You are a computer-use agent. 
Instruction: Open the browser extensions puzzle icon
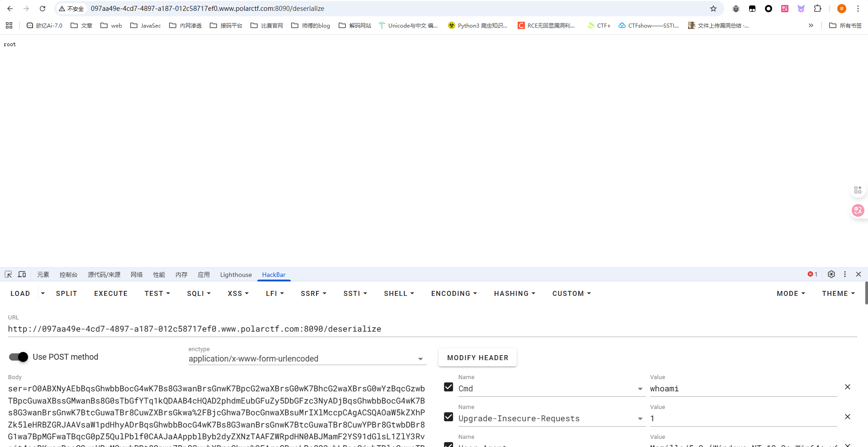(x=817, y=9)
